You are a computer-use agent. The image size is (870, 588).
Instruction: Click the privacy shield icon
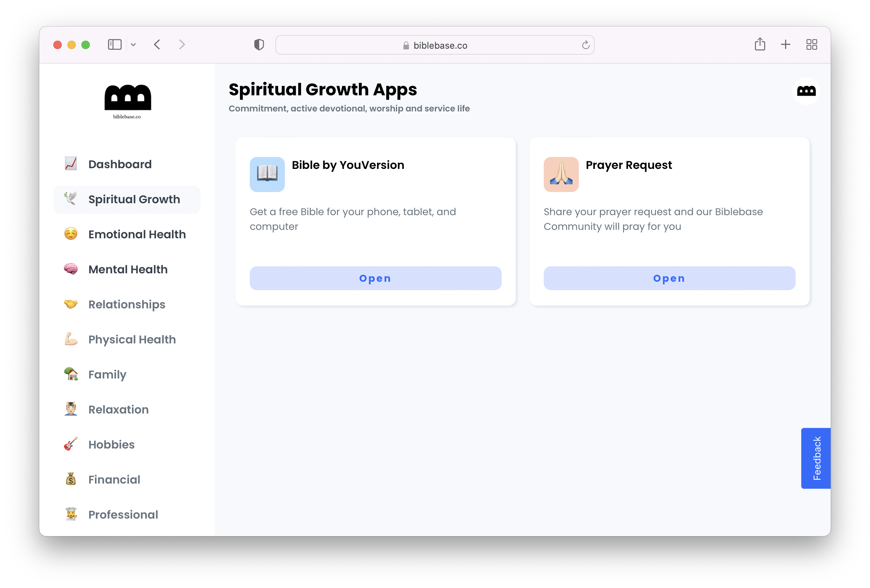(x=259, y=45)
